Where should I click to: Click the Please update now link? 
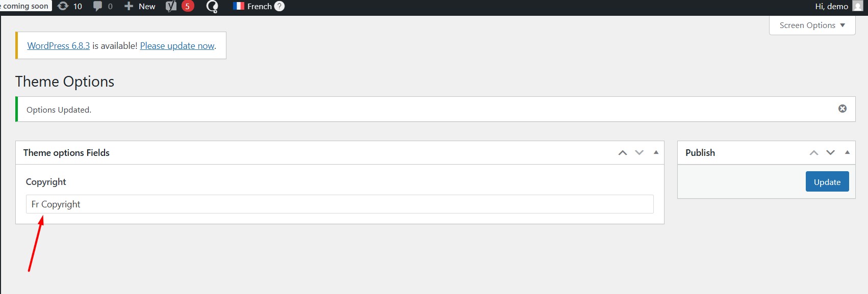click(x=177, y=46)
